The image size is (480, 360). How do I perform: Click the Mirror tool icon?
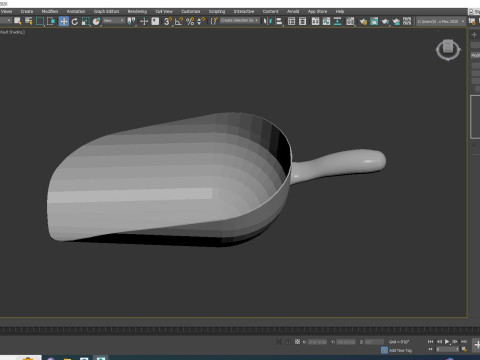click(267, 21)
